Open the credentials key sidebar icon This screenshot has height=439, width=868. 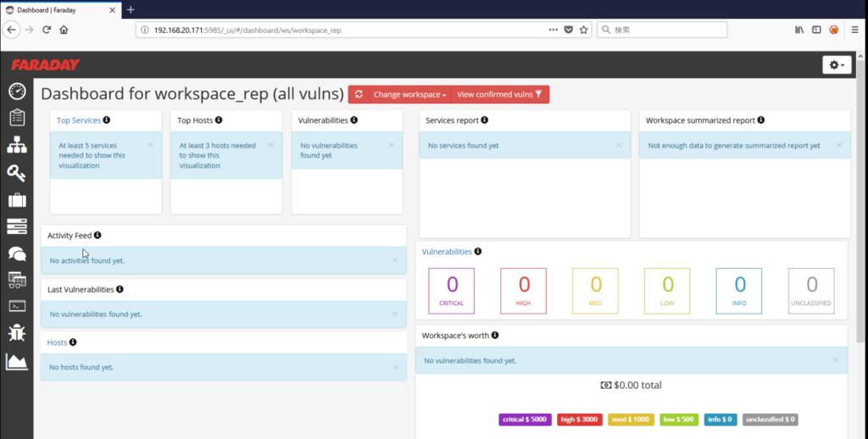coord(17,173)
